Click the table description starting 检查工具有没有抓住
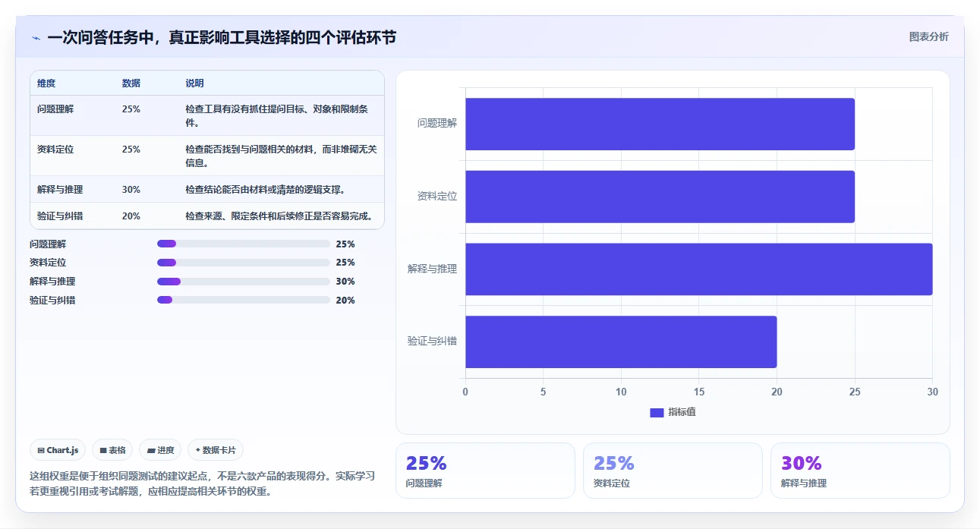Image resolution: width=980 pixels, height=529 pixels. 277,115
